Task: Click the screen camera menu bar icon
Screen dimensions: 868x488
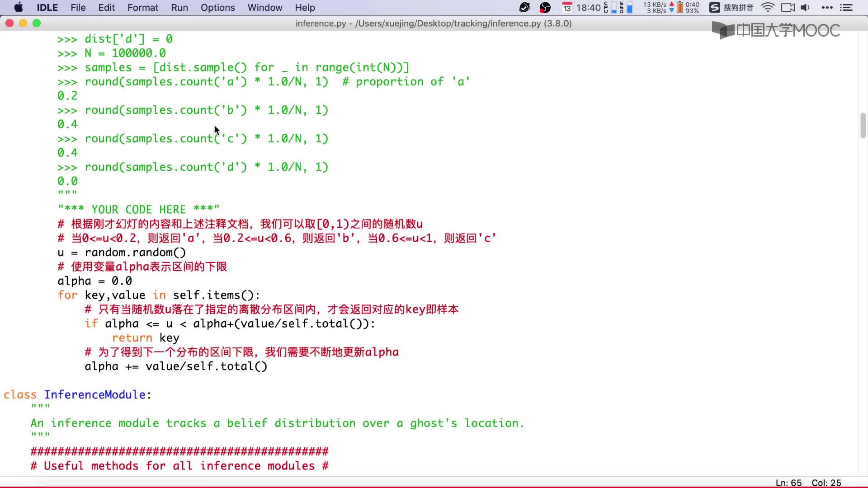Action: coord(788,8)
